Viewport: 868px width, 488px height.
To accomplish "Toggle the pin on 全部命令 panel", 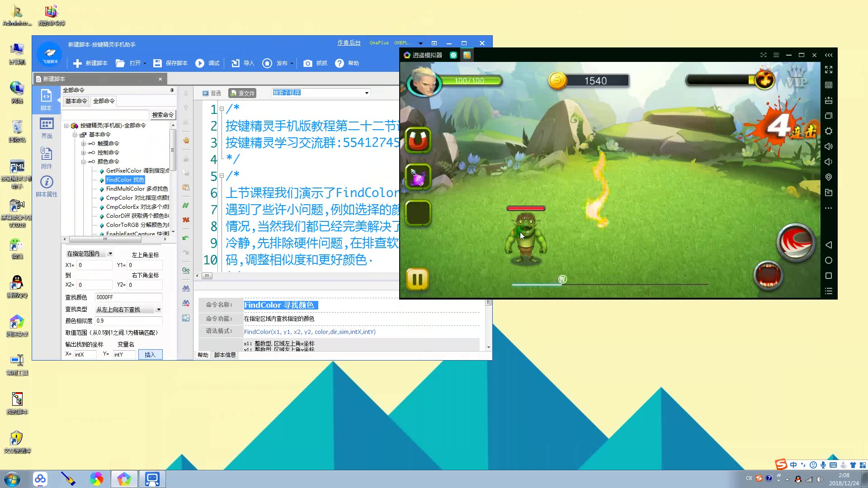I will click(172, 90).
